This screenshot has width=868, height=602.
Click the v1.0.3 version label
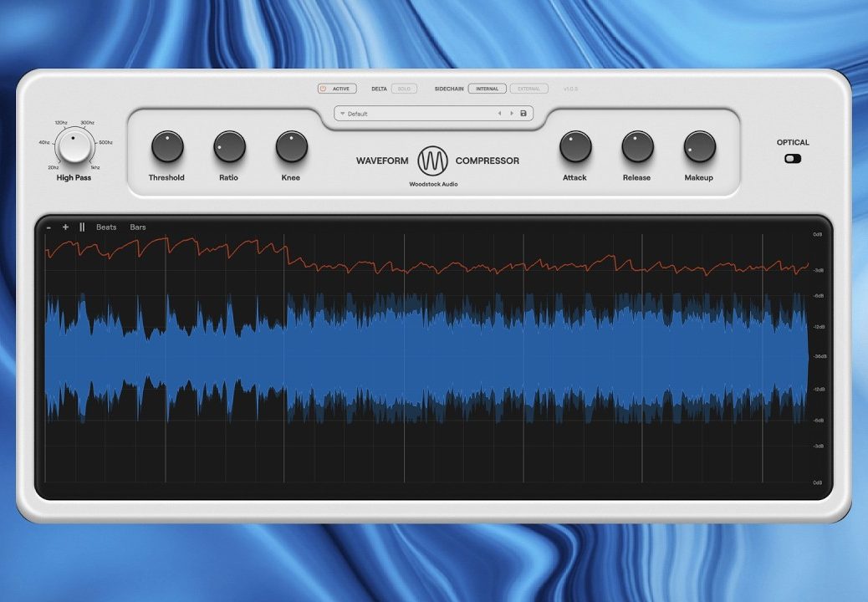pos(571,89)
